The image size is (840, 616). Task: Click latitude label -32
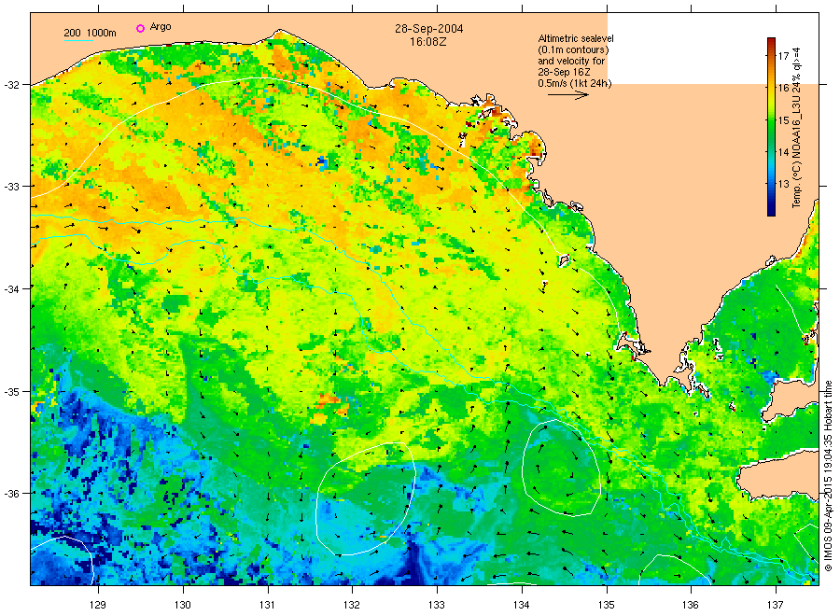click(x=12, y=85)
